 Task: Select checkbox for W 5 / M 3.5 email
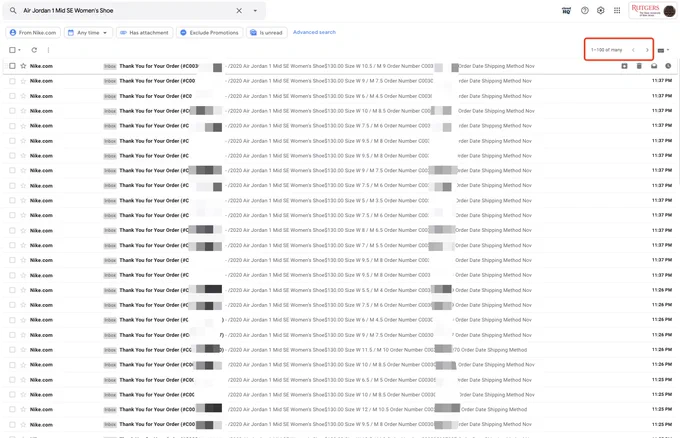tap(12, 200)
